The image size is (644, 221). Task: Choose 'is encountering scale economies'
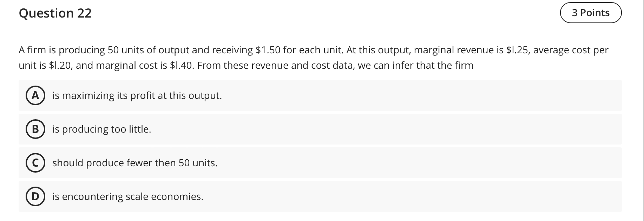[x=127, y=196]
